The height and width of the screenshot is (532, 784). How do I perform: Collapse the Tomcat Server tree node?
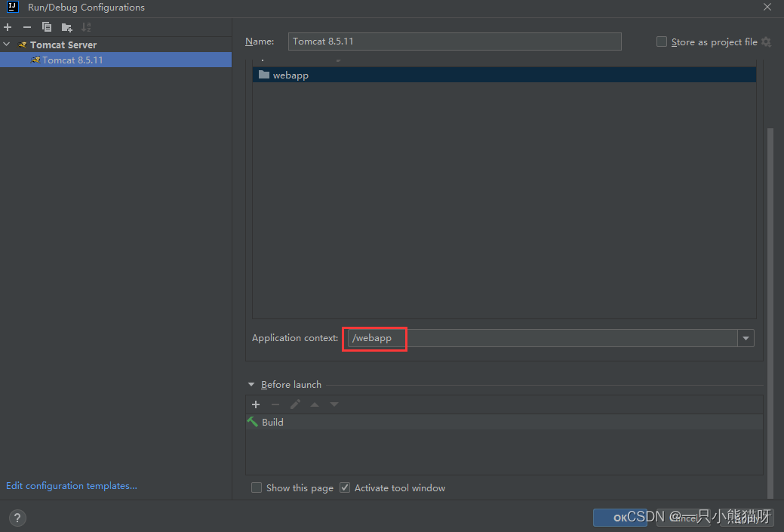coord(7,45)
